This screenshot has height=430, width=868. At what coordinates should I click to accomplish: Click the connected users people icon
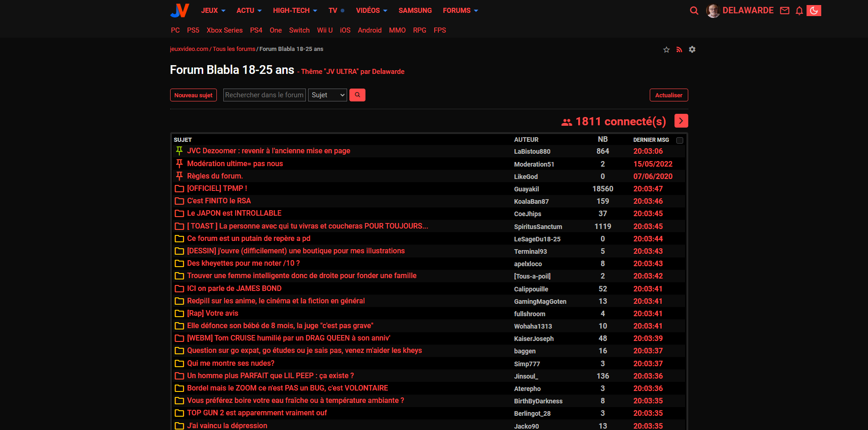point(567,122)
